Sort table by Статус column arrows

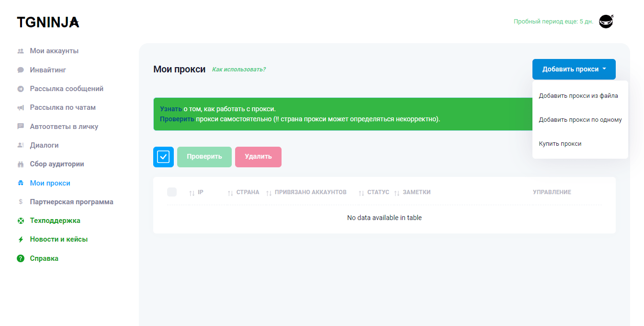(362, 193)
